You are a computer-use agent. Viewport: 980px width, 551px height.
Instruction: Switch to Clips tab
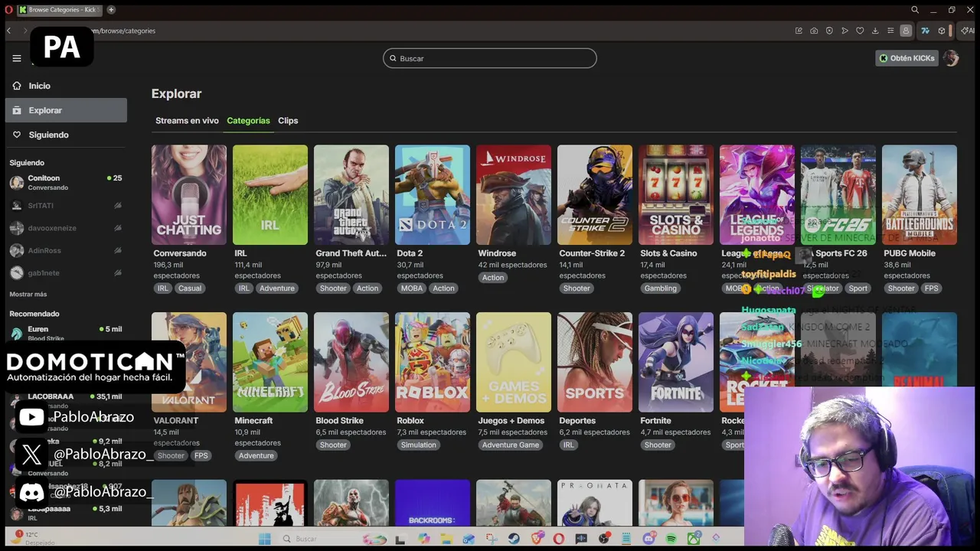pos(288,120)
